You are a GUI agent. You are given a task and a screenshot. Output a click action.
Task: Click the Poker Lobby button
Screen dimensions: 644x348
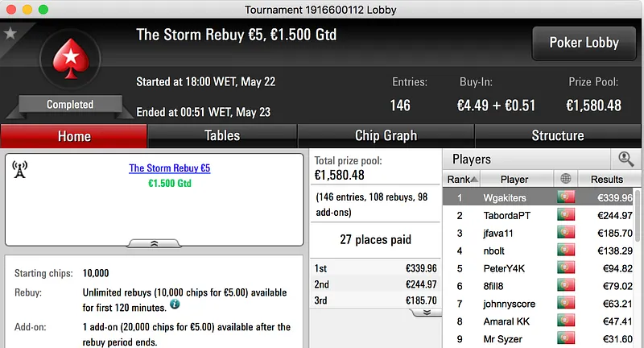(x=583, y=43)
